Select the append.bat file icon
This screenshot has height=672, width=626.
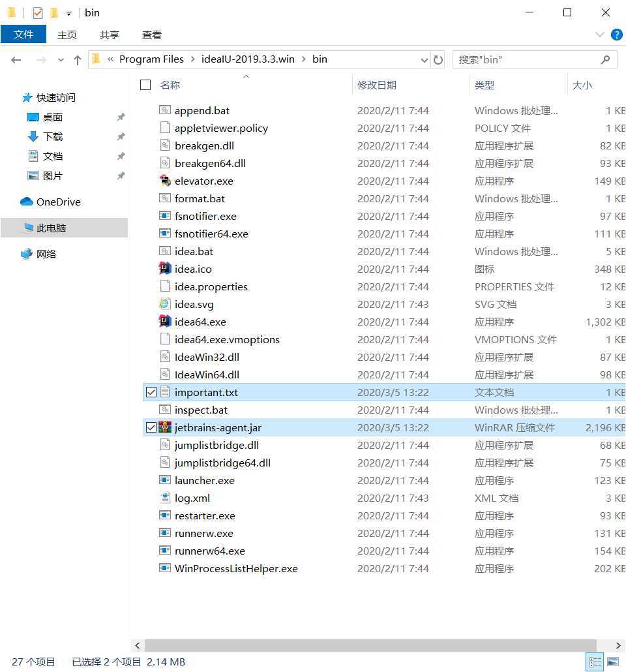point(165,110)
